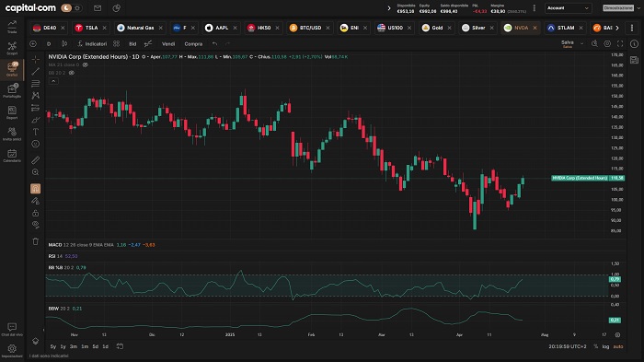The image size is (644, 362).
Task: Open the Indicatori indicators menu
Action: pos(92,43)
